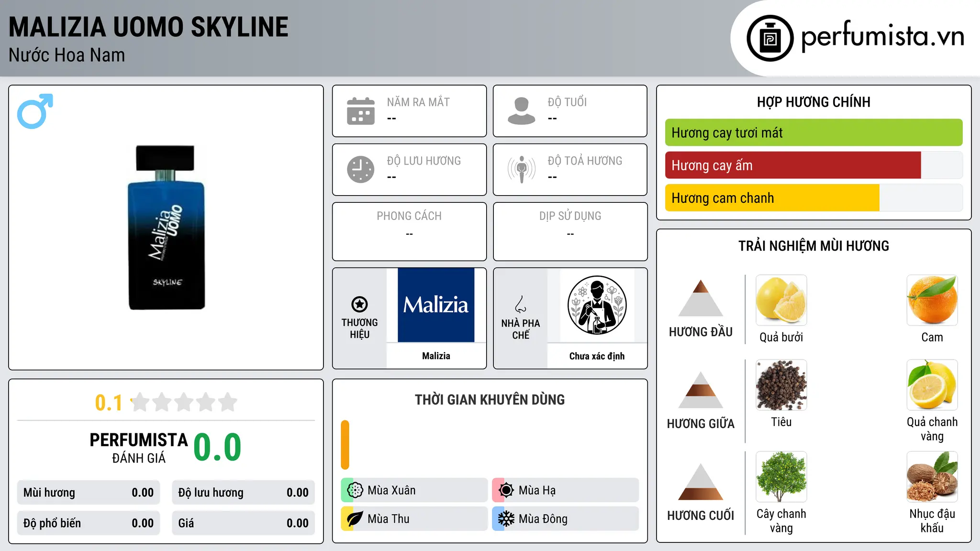Click the five-star rating row
This screenshot has width=980, height=551.
coord(184,402)
